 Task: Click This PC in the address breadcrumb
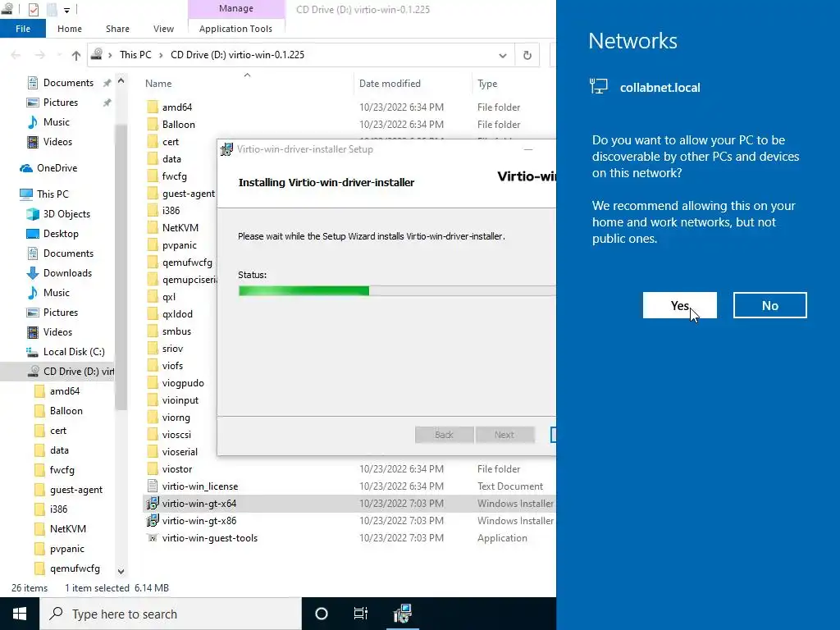click(x=135, y=55)
